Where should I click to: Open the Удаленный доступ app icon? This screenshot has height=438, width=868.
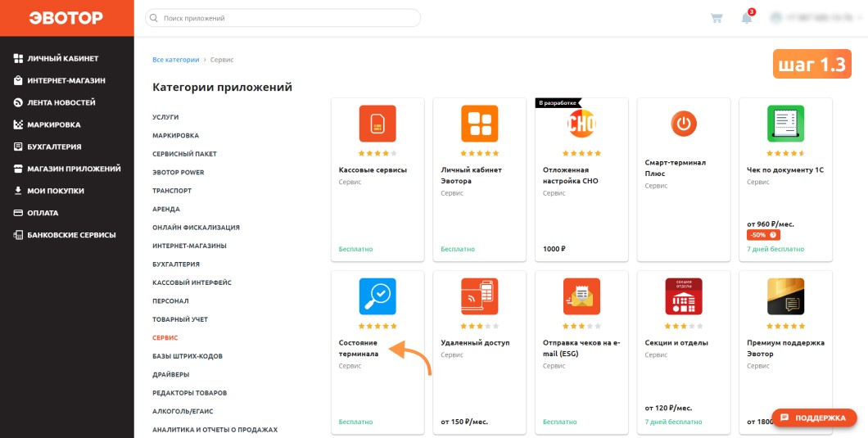479,296
